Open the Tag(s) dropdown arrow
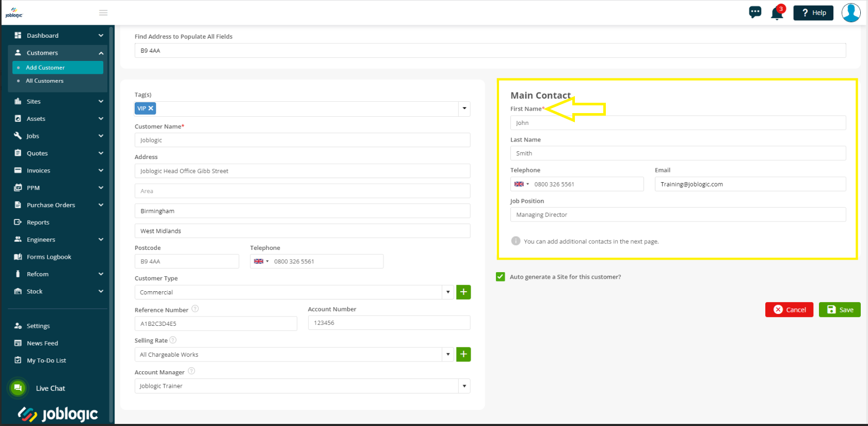 [x=464, y=108]
